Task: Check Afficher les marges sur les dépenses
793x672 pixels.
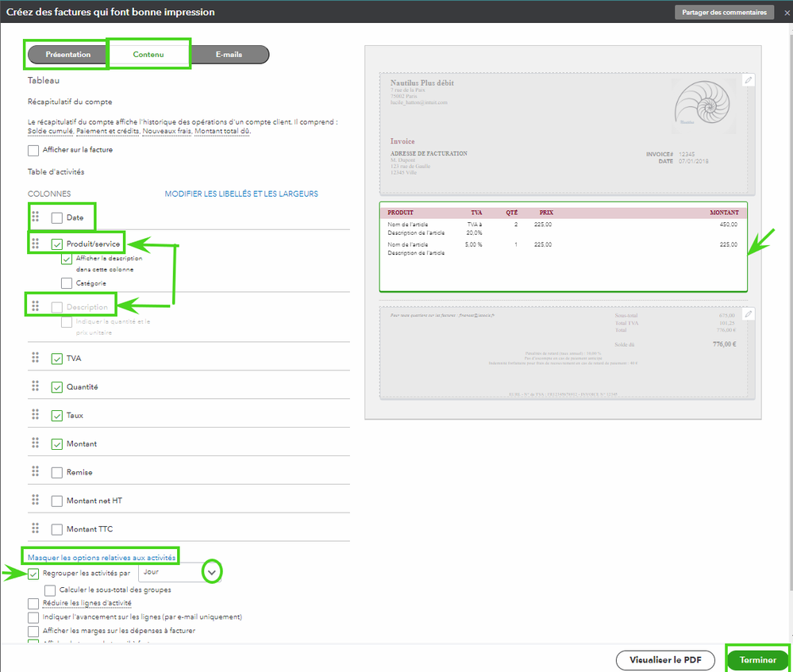Action: pos(33,631)
